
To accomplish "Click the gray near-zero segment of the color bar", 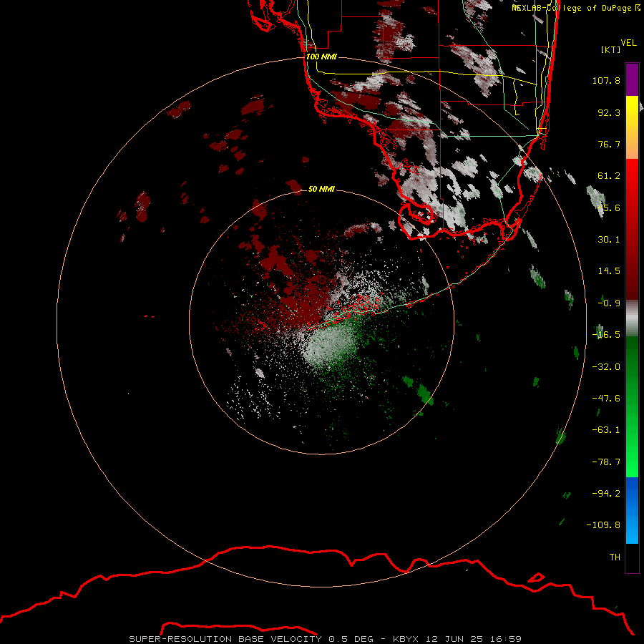I will point(632,318).
